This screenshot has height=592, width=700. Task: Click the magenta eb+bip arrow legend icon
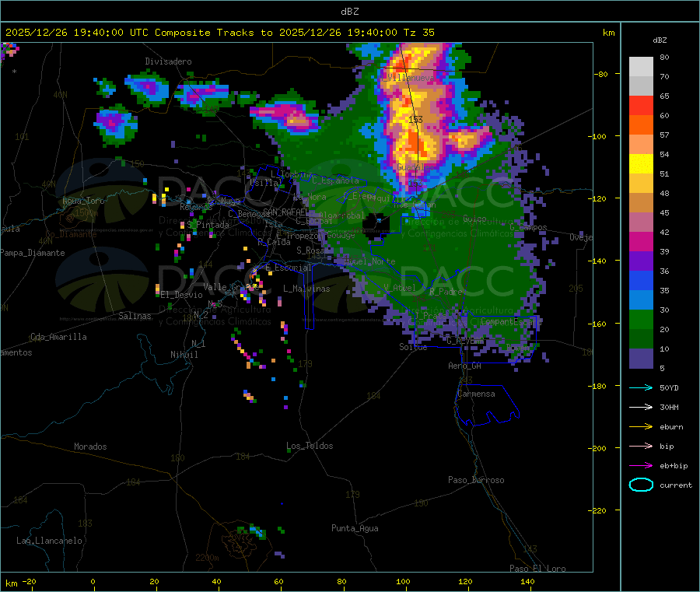click(x=641, y=466)
